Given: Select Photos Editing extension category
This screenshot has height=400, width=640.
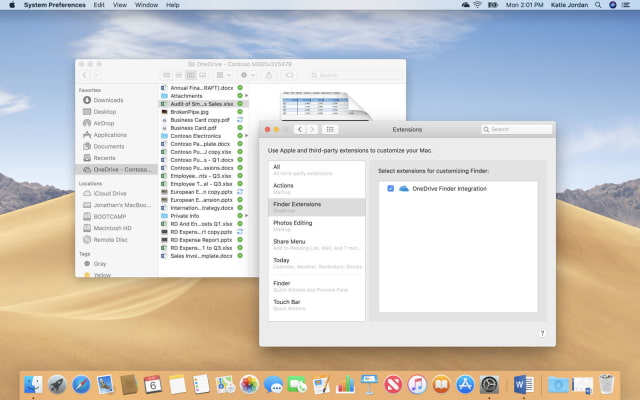Looking at the screenshot, I should click(x=292, y=223).
